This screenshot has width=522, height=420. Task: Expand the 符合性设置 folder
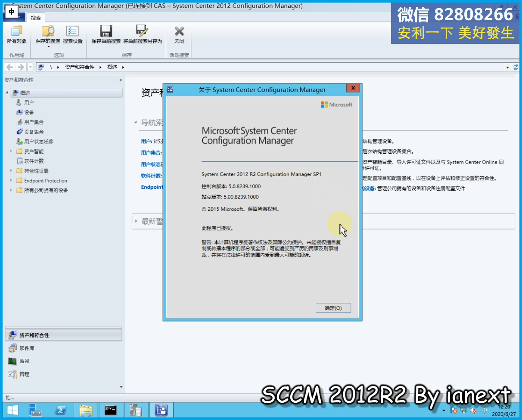pos(11,171)
